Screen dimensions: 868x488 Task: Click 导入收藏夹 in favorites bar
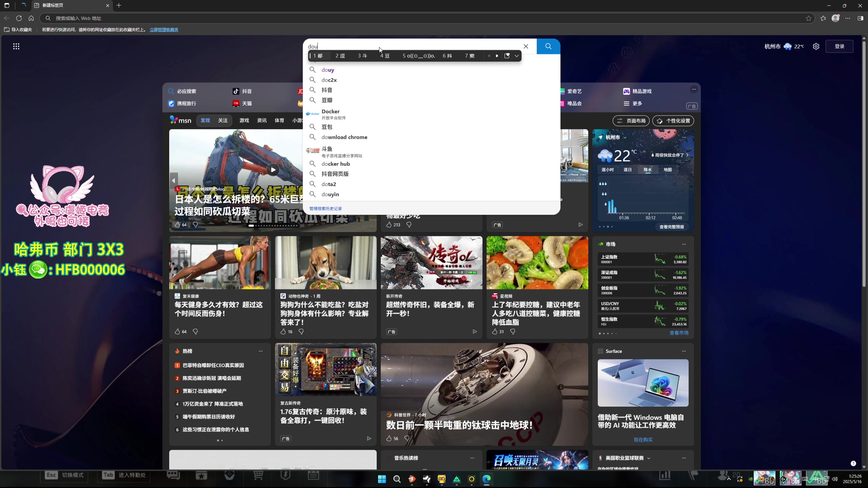(18, 29)
